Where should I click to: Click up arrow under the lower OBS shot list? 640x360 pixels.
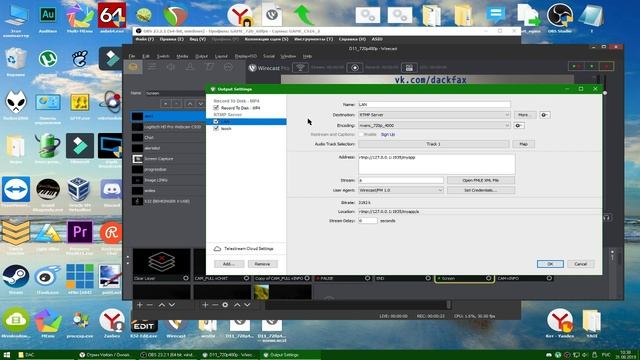[x=162, y=305]
